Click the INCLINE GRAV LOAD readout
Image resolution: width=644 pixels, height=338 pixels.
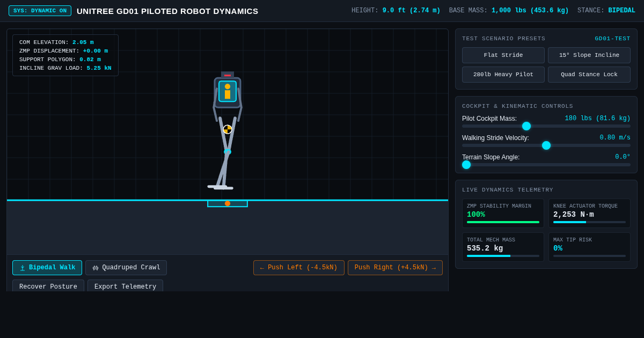65,68
